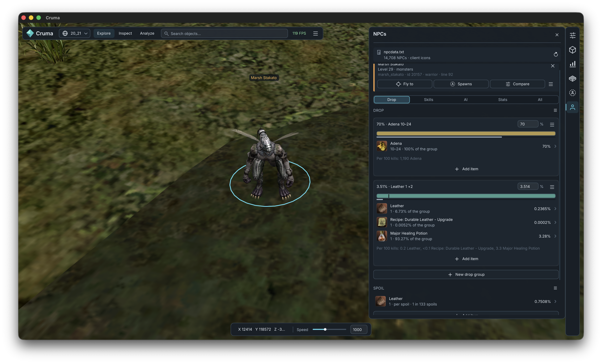Click the camera Speed slider
The width and height of the screenshot is (602, 364).
pos(329,330)
